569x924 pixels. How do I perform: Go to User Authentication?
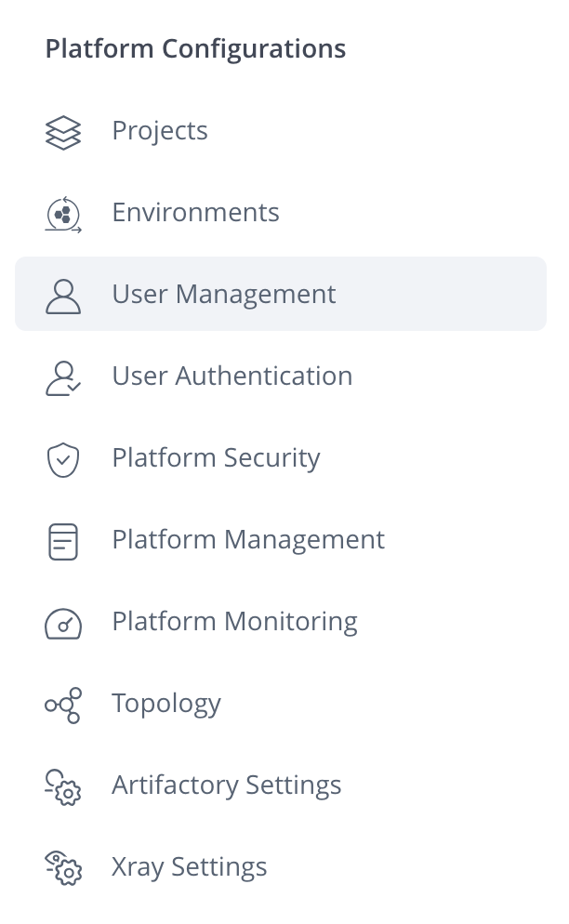coord(232,376)
